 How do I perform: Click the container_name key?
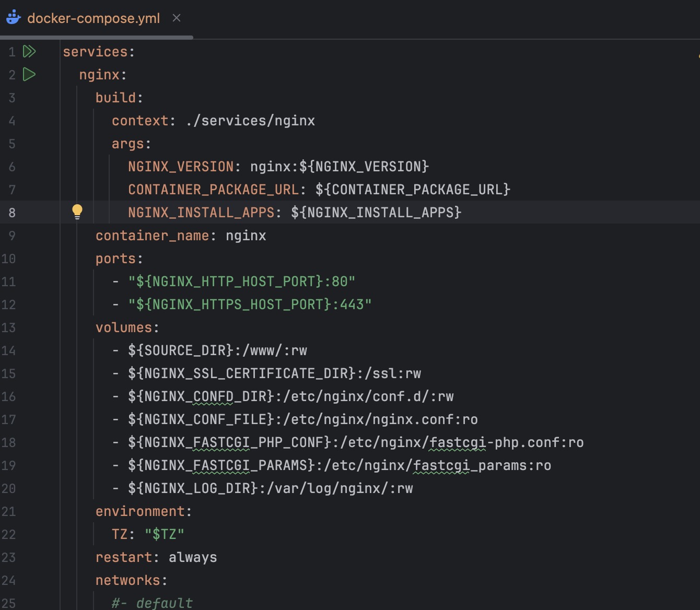tap(152, 236)
